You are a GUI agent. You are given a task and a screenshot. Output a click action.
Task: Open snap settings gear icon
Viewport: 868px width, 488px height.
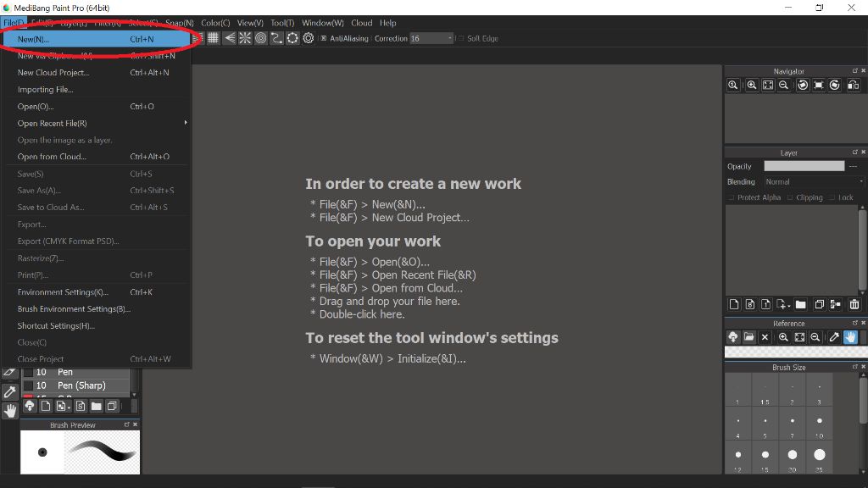point(309,38)
